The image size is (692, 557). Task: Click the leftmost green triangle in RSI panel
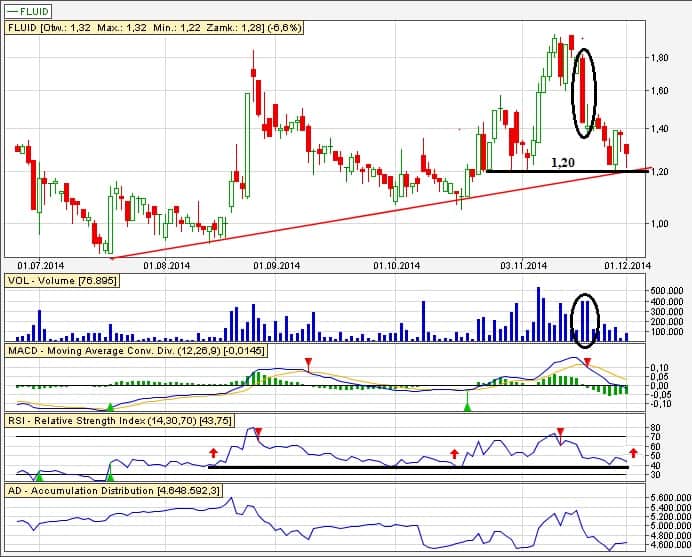pos(39,478)
